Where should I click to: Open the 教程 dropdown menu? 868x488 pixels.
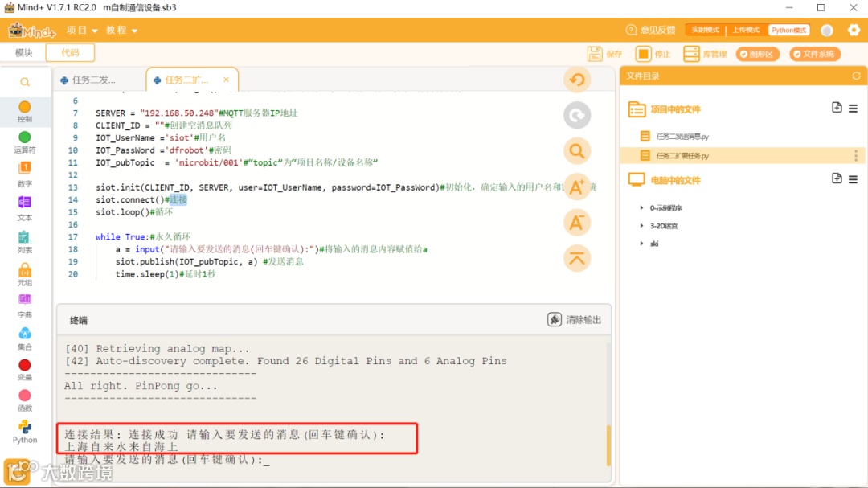pos(122,30)
